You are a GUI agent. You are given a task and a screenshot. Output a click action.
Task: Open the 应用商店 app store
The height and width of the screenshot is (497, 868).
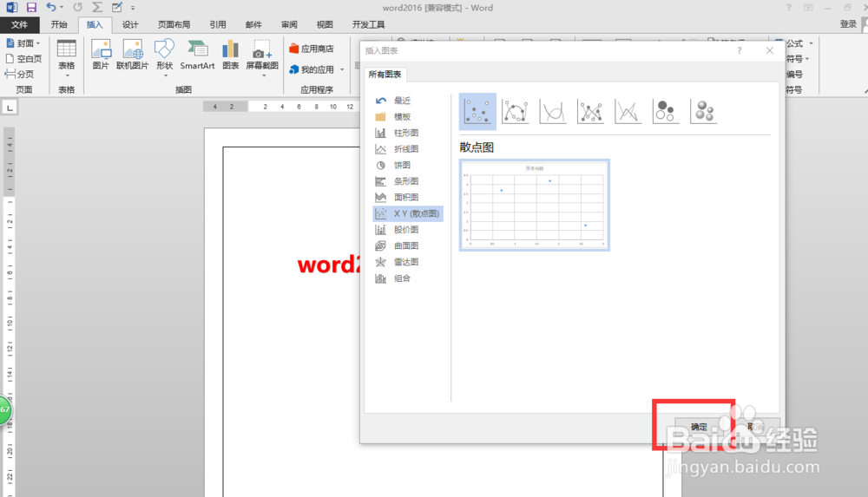click(x=311, y=49)
